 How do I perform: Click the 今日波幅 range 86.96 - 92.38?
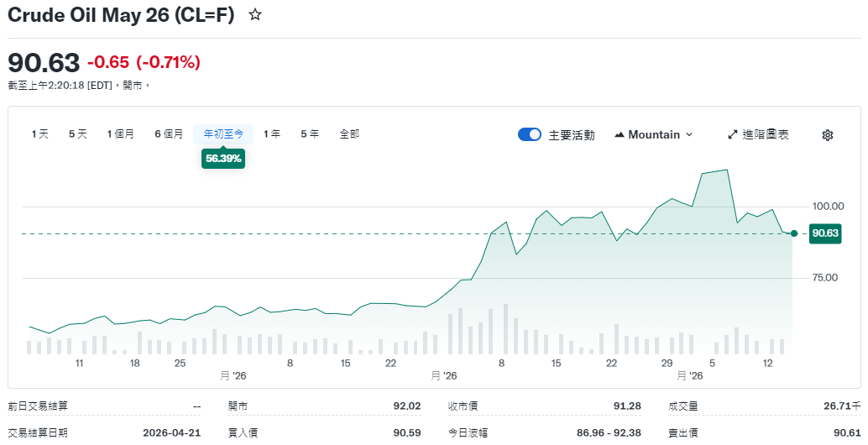coord(609,432)
